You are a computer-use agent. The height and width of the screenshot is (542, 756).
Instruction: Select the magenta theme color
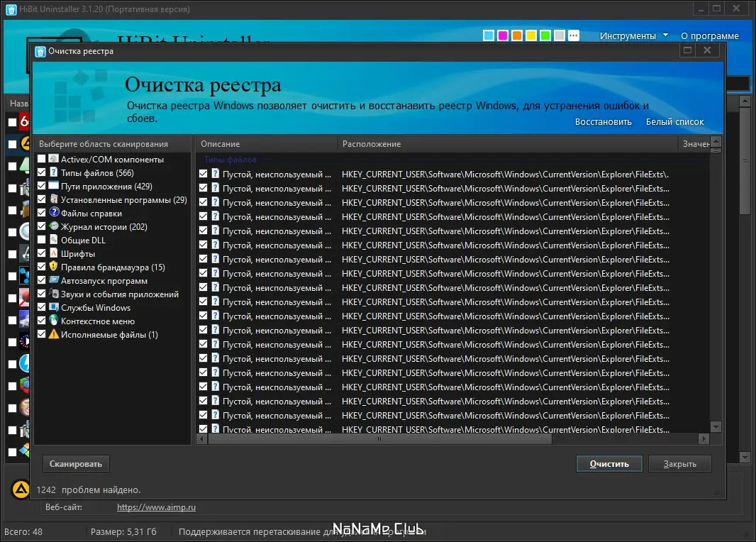coord(502,35)
